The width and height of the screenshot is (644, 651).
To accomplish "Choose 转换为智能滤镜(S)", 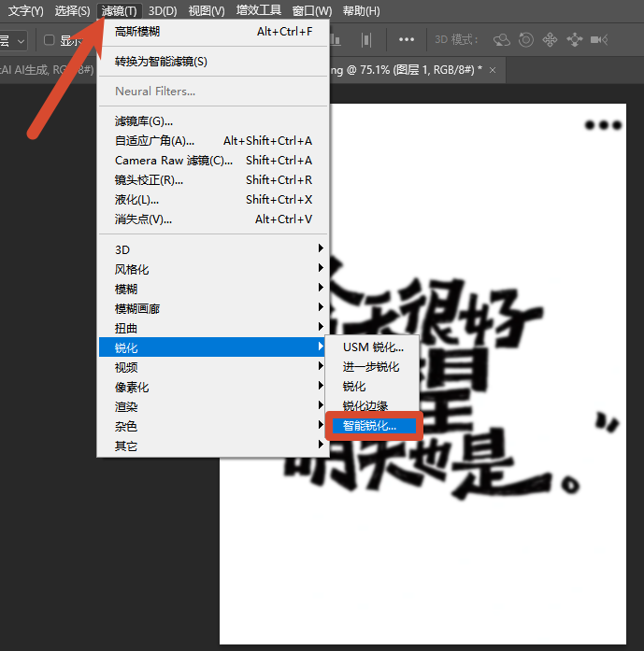I will 213,62.
